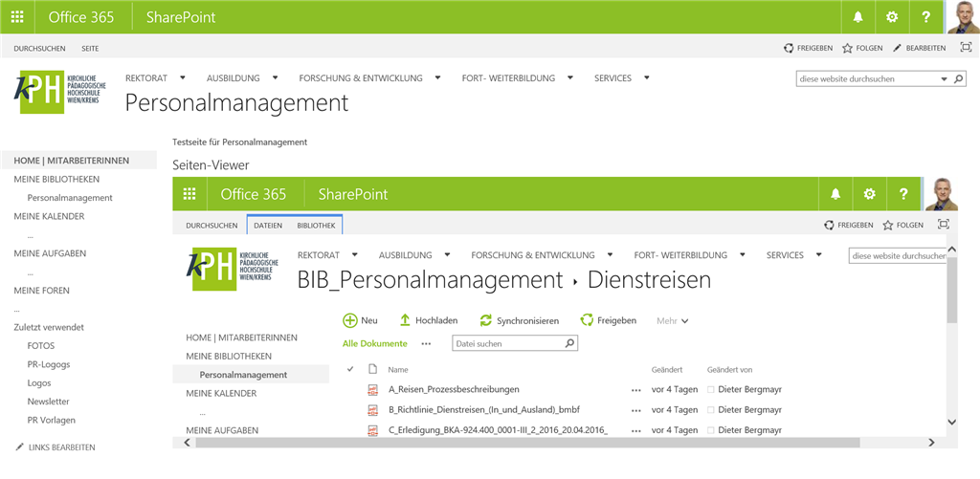Click inner viewer scroll right arrow
Screen dimensions: 980x479
[930, 442]
